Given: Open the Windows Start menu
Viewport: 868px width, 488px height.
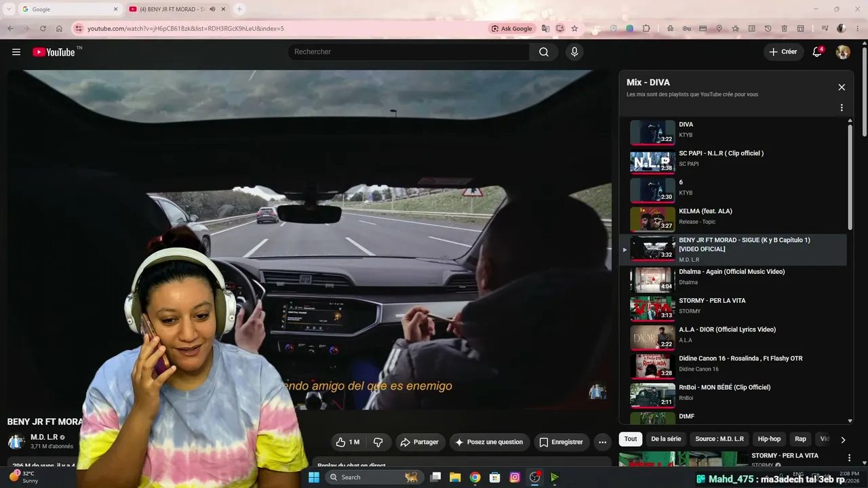Looking at the screenshot, I should (314, 477).
